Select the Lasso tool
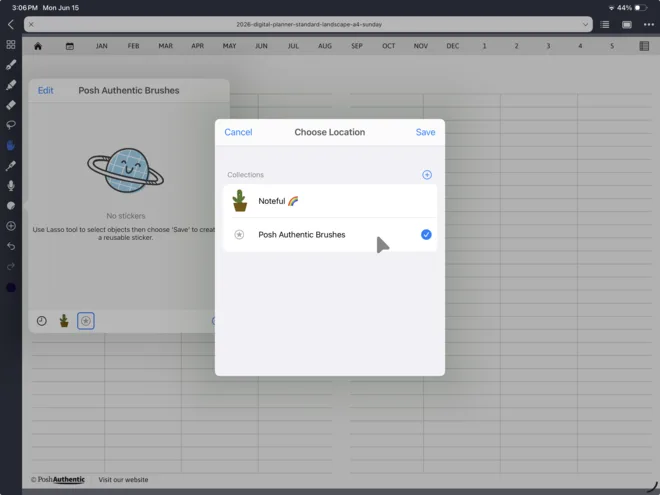The height and width of the screenshot is (495, 660). (x=11, y=125)
